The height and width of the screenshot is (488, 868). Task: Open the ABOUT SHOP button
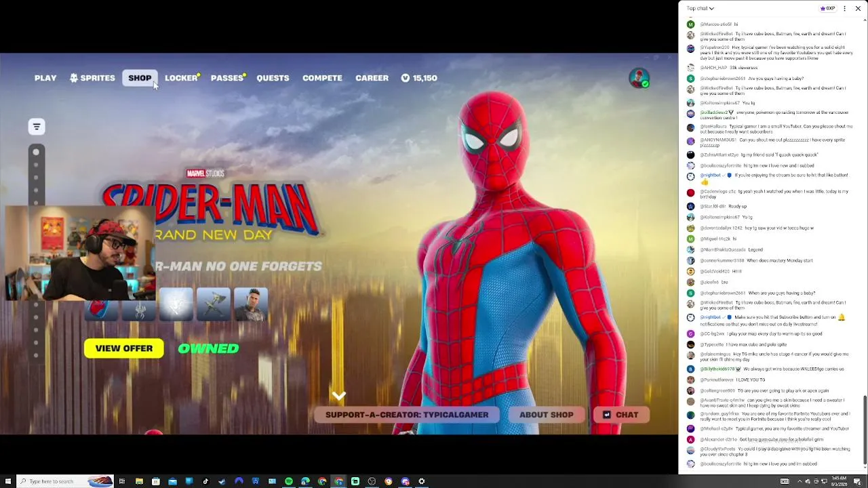click(x=546, y=415)
